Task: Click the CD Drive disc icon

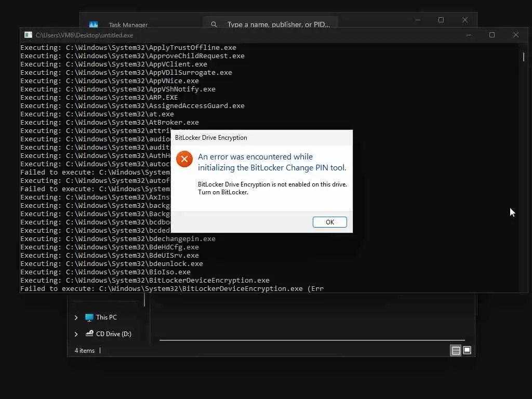Action: click(89, 334)
